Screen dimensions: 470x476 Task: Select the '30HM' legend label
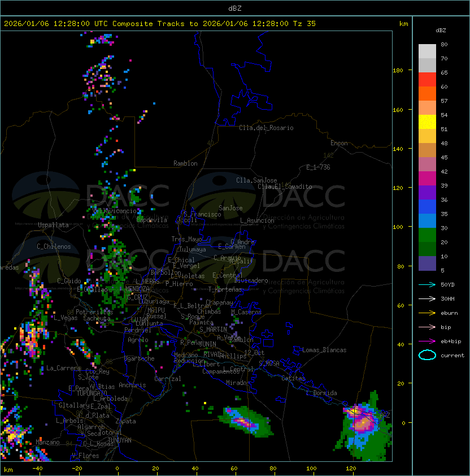pos(447,298)
